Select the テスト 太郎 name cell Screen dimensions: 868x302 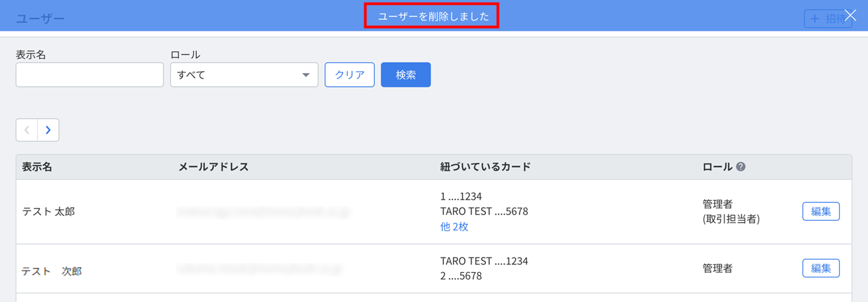pos(49,212)
